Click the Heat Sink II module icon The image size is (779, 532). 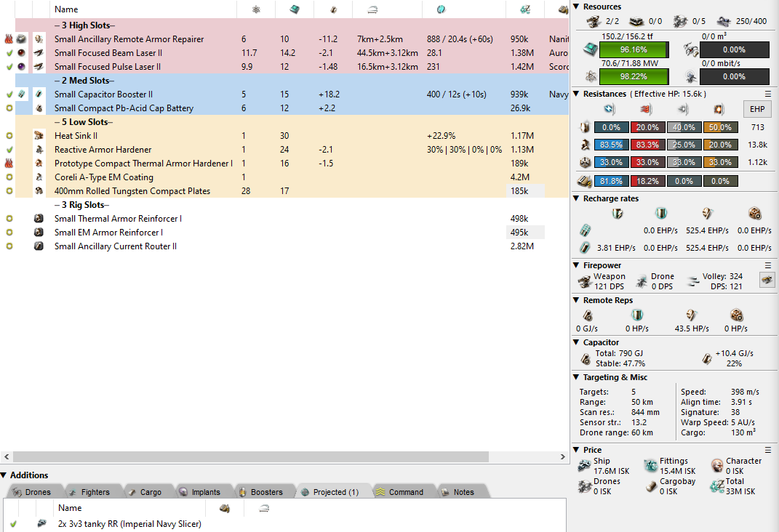[x=39, y=136]
